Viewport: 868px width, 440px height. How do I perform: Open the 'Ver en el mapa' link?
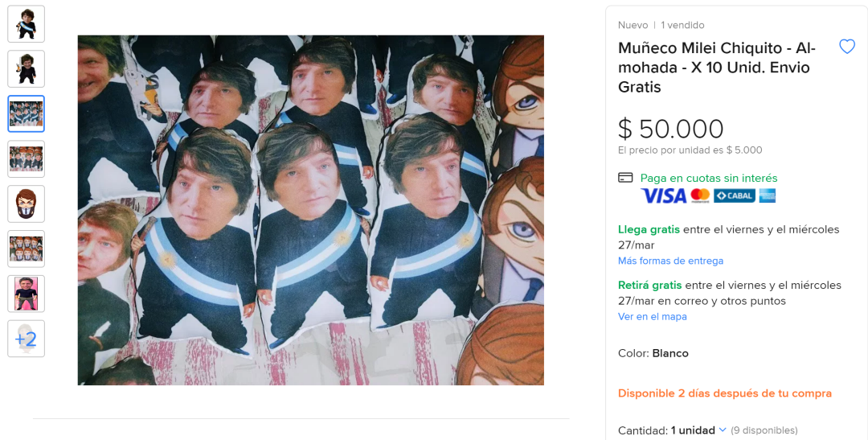[652, 316]
